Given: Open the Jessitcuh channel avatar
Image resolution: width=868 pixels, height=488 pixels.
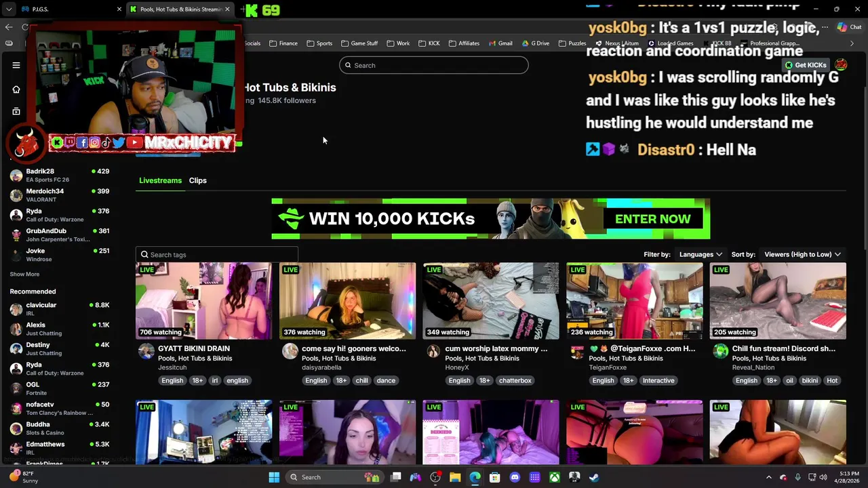Looking at the screenshot, I should point(146,351).
